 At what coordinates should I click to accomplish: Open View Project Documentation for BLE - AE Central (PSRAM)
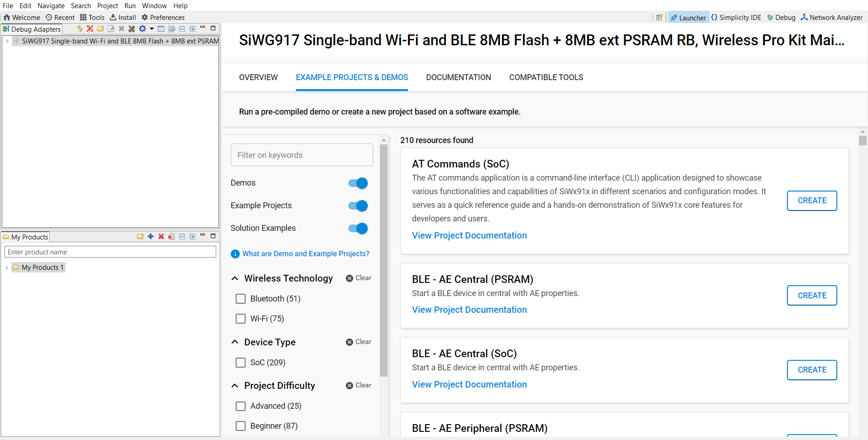[469, 310]
